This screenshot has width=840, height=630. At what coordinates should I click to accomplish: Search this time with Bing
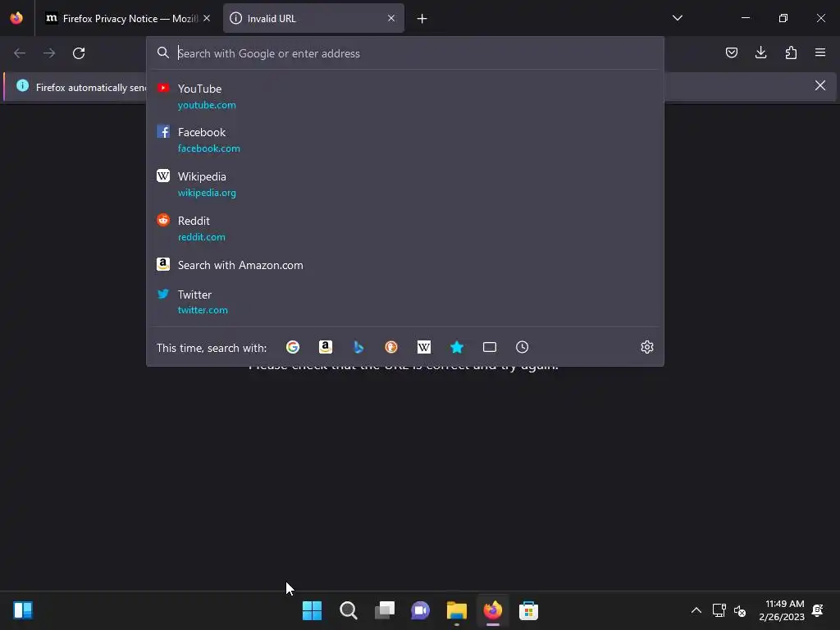(x=358, y=347)
